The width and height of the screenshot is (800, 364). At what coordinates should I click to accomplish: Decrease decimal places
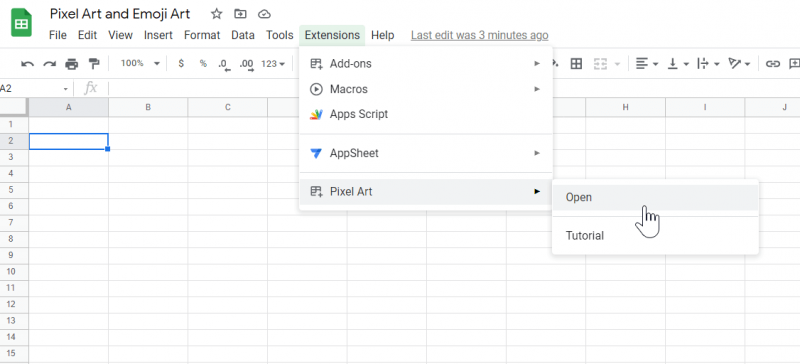point(224,64)
